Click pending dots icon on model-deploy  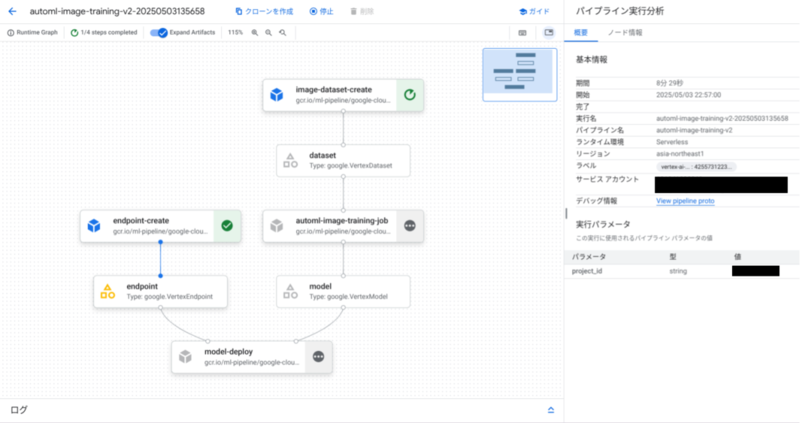tap(318, 357)
